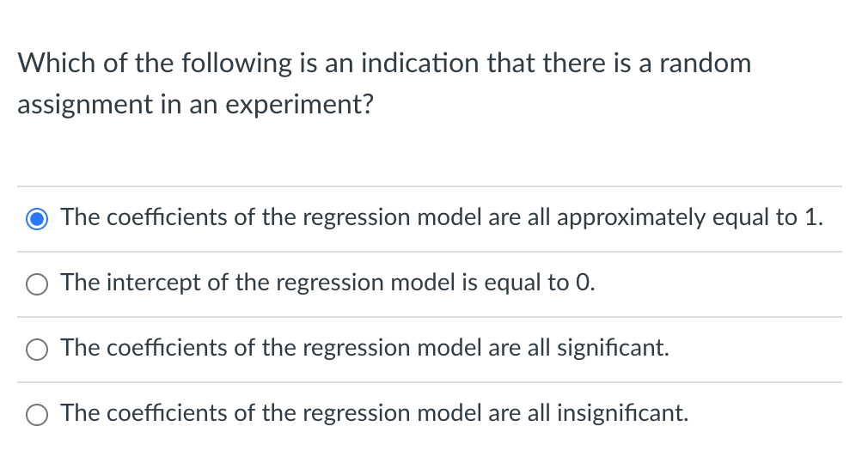Click the word 'random' in the question
This screenshot has height=469, width=868.
705,63
